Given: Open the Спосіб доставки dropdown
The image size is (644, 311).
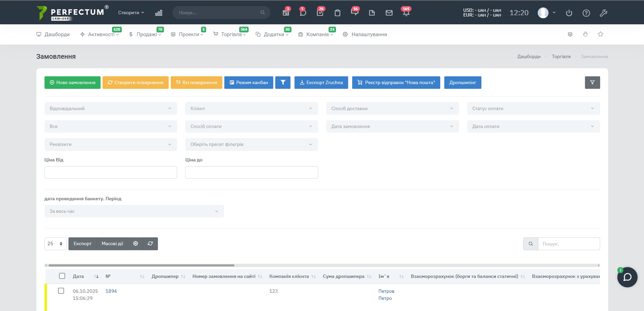Looking at the screenshot, I should tap(392, 108).
